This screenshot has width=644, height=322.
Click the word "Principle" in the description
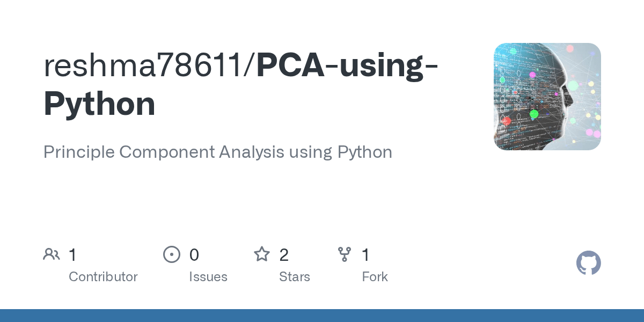pyautogui.click(x=79, y=152)
